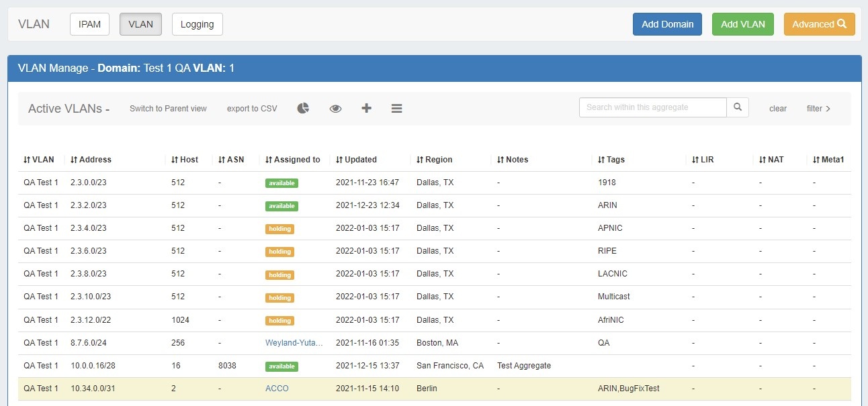Click export to CSV link
Screen dimensions: 868x406
tap(252, 109)
